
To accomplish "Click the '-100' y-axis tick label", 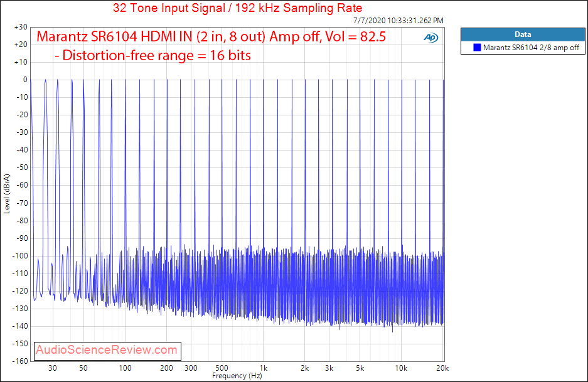I will click(20, 256).
